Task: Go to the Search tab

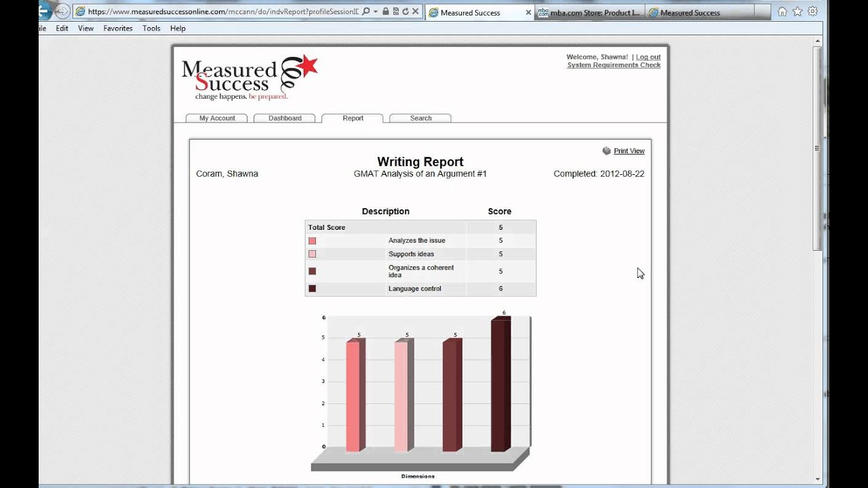Action: (420, 118)
